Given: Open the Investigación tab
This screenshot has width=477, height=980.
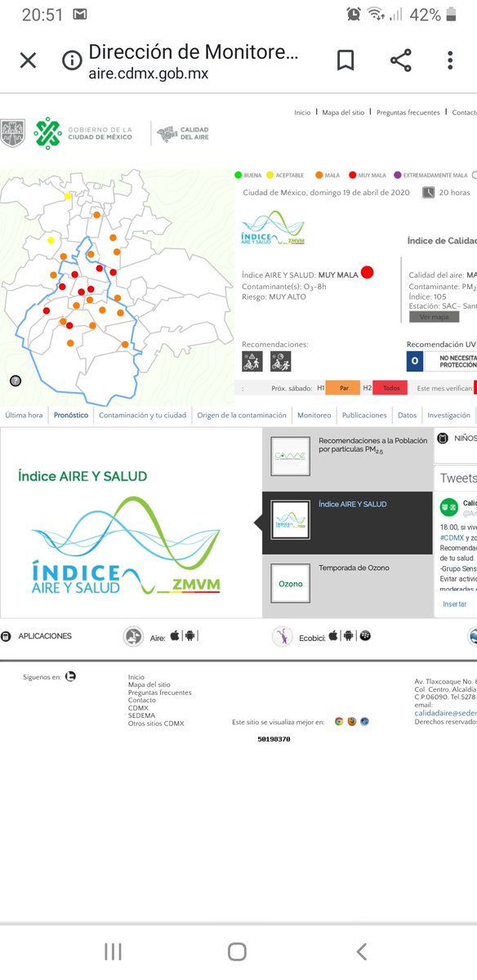Looking at the screenshot, I should (x=448, y=416).
